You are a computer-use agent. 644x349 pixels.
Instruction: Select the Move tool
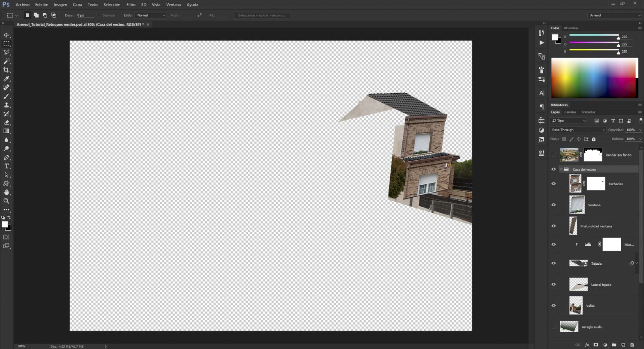click(6, 35)
